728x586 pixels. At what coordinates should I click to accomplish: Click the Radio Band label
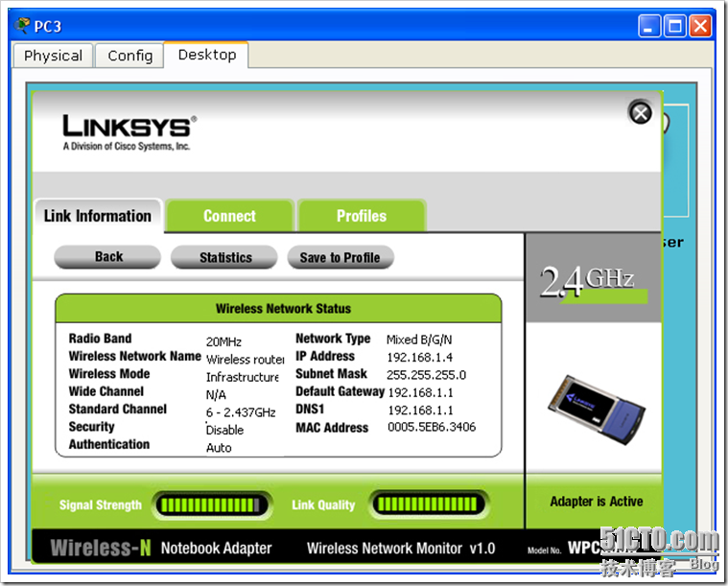101,339
